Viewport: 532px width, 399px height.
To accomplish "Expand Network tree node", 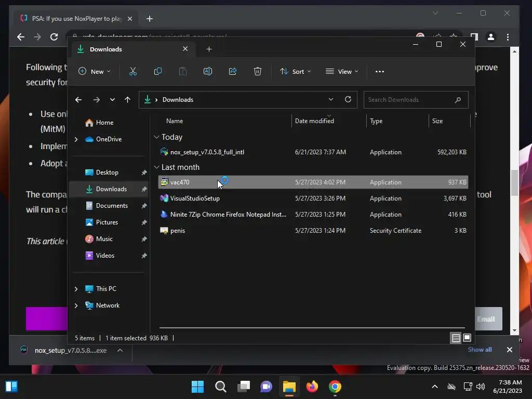I will [76, 305].
